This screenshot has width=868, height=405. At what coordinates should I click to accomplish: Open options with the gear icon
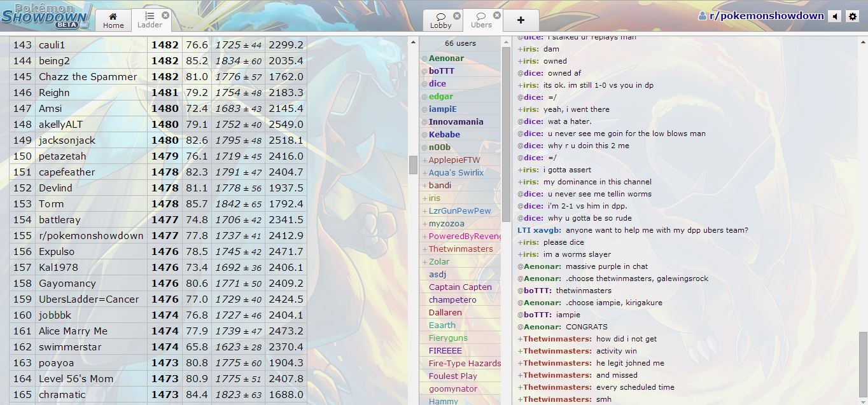click(x=853, y=17)
